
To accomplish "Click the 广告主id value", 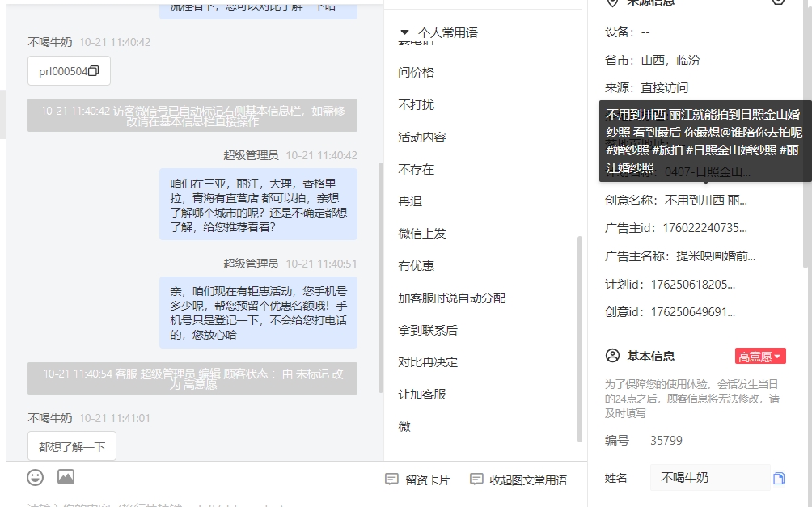I will [705, 228].
